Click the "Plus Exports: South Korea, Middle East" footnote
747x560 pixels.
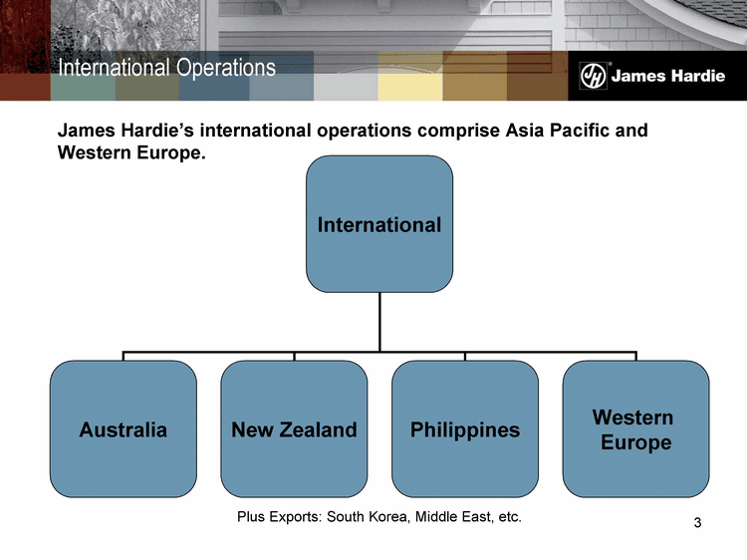(379, 516)
